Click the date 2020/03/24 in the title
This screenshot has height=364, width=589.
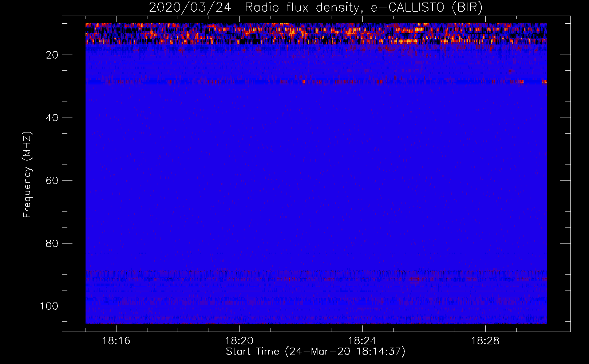(190, 8)
